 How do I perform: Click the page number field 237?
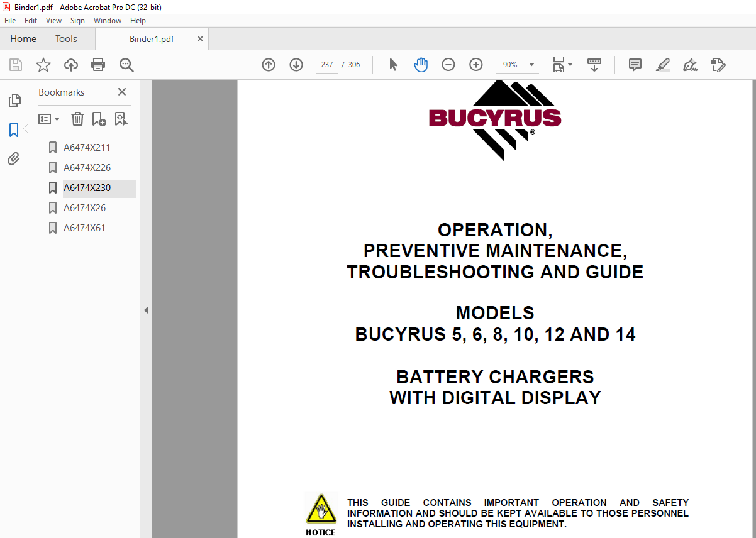pyautogui.click(x=327, y=65)
